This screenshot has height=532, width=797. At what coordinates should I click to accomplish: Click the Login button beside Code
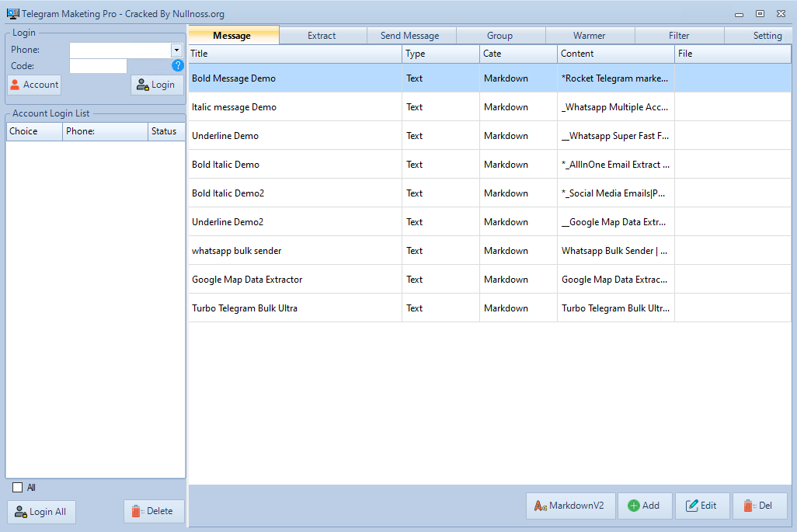(157, 85)
